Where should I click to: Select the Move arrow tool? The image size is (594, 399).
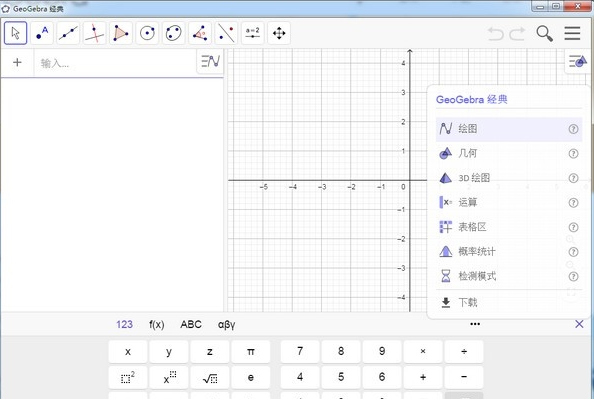[x=16, y=33]
